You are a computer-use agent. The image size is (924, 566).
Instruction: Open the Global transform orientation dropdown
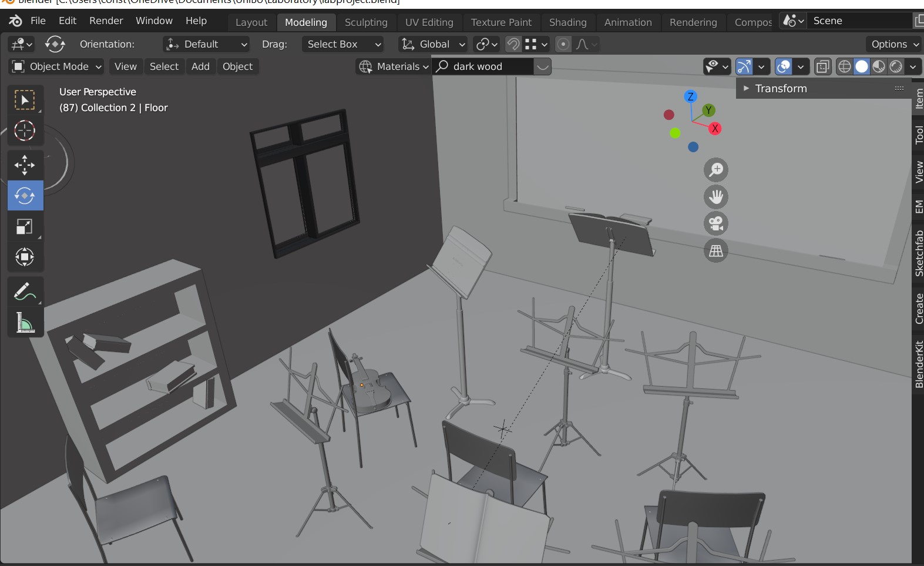[434, 44]
